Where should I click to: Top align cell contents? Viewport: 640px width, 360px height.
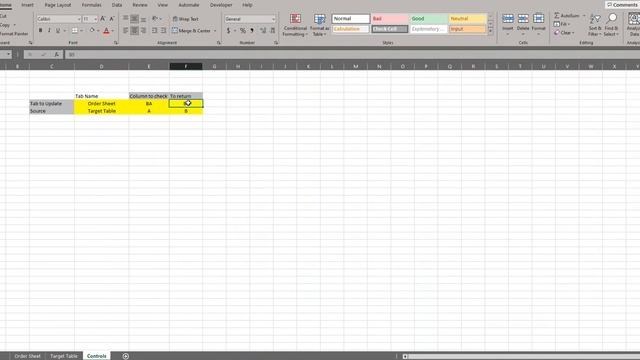click(126, 19)
